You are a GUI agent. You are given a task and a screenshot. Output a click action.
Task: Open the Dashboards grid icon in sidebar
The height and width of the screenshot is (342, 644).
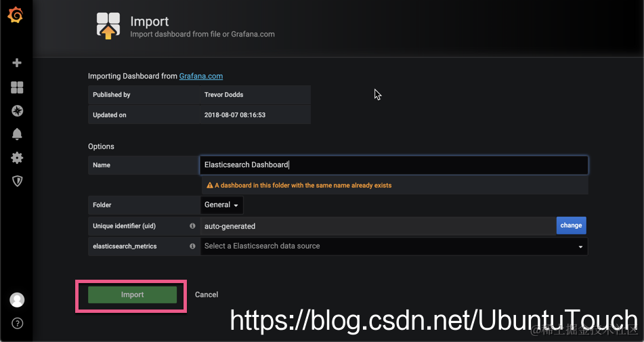(17, 87)
